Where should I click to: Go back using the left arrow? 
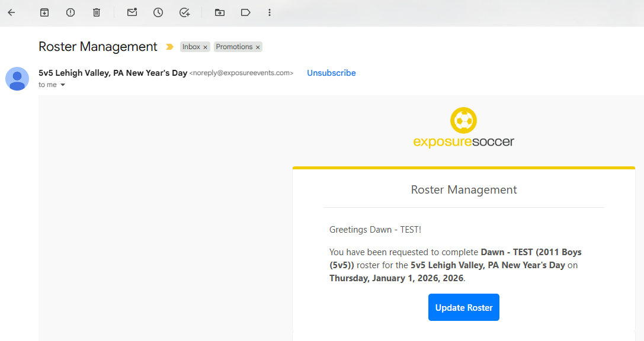(x=11, y=12)
